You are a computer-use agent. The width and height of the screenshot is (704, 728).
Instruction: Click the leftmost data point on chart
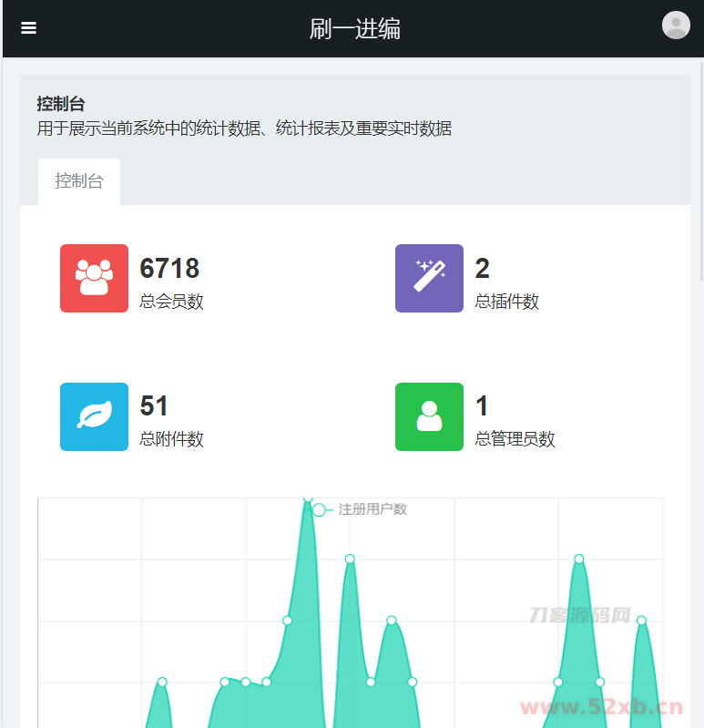point(162,682)
